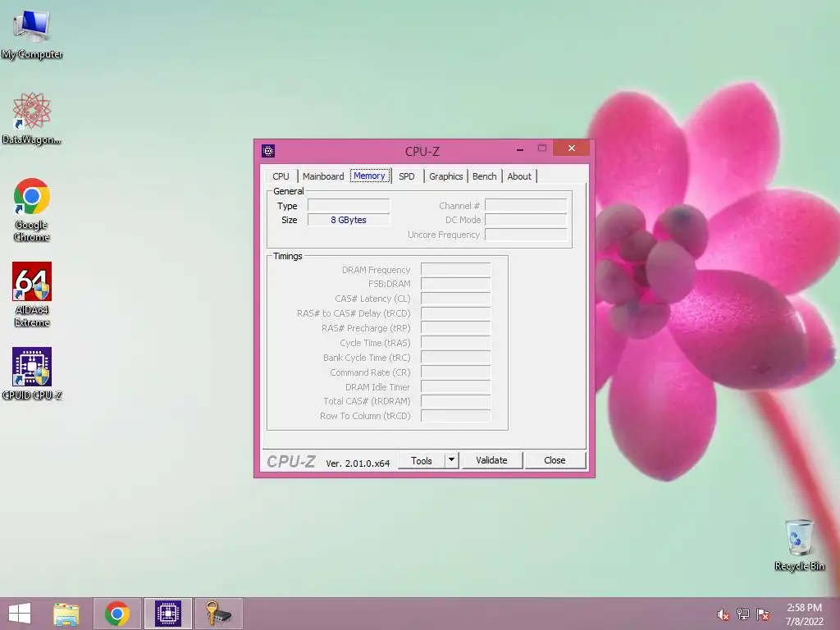This screenshot has height=630, width=840.
Task: Click the Command Rate (CR) field
Action: [x=456, y=372]
